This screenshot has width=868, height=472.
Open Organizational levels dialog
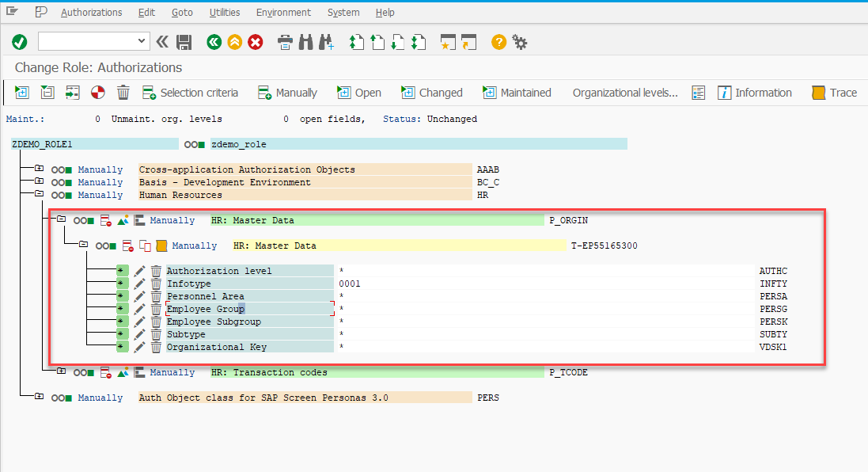click(x=625, y=93)
